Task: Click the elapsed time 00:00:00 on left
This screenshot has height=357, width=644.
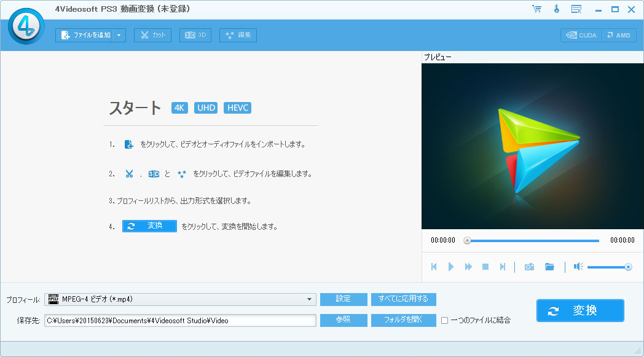Action: click(x=442, y=240)
